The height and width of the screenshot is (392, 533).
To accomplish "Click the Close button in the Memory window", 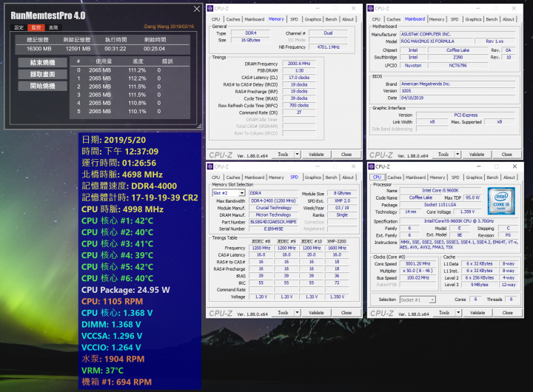I will pyautogui.click(x=346, y=155).
